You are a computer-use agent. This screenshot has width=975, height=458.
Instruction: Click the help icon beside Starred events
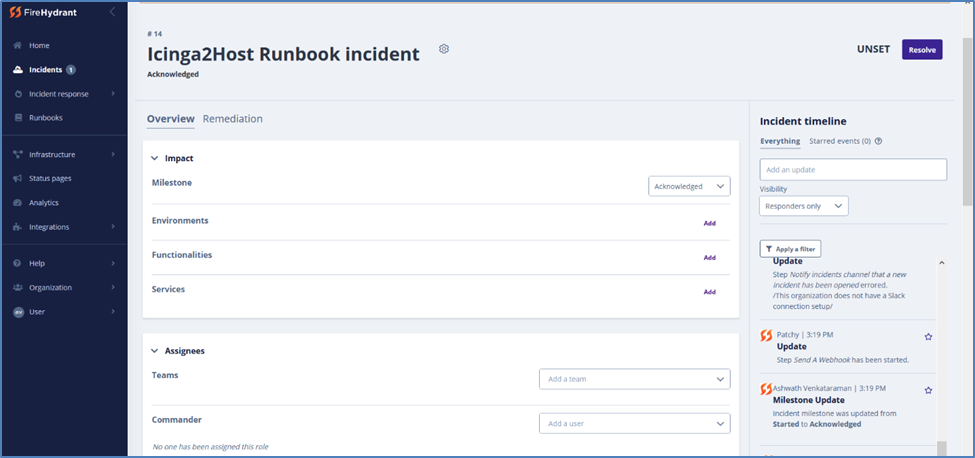(878, 141)
